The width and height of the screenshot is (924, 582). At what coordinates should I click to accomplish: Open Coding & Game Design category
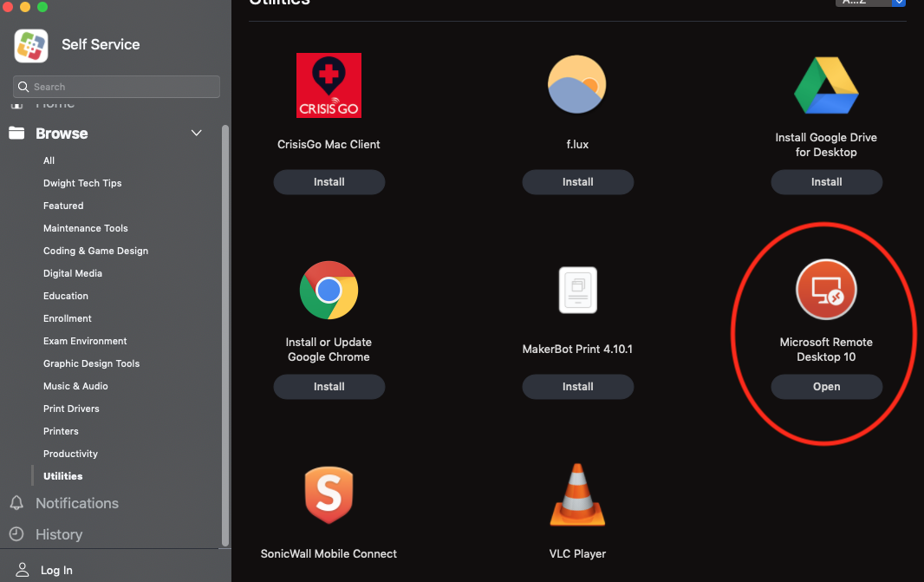pos(95,251)
